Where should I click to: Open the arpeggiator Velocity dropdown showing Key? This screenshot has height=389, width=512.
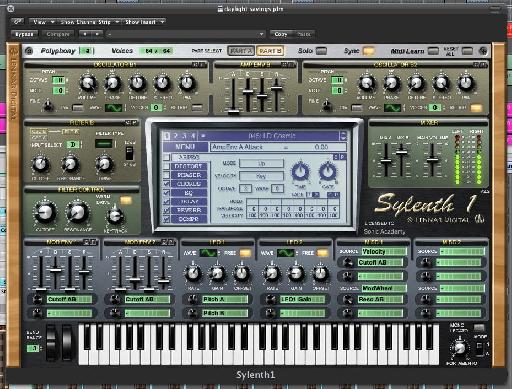click(x=262, y=176)
